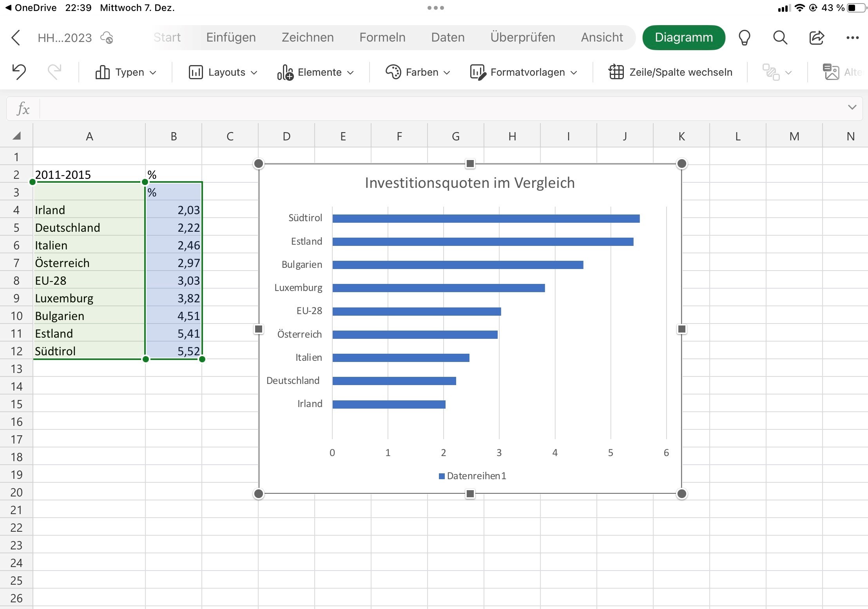
Task: Tap the back arrow to close workbook
Action: point(16,38)
